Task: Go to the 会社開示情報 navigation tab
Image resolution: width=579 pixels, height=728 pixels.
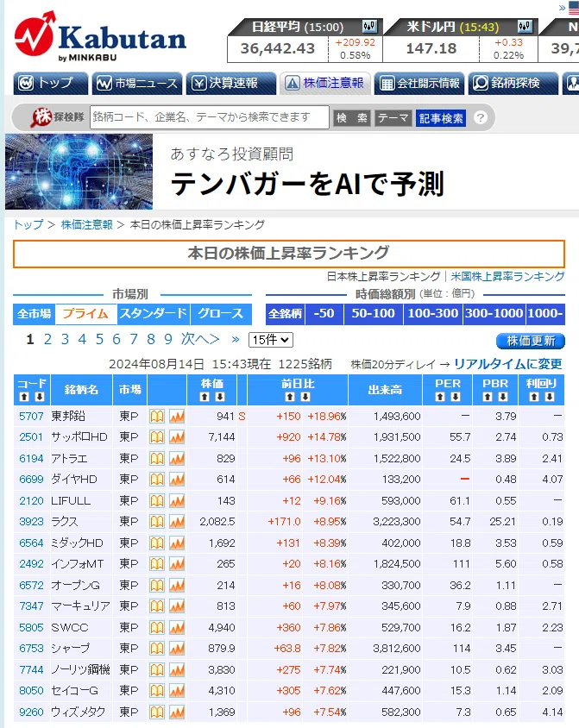Action: click(x=419, y=84)
